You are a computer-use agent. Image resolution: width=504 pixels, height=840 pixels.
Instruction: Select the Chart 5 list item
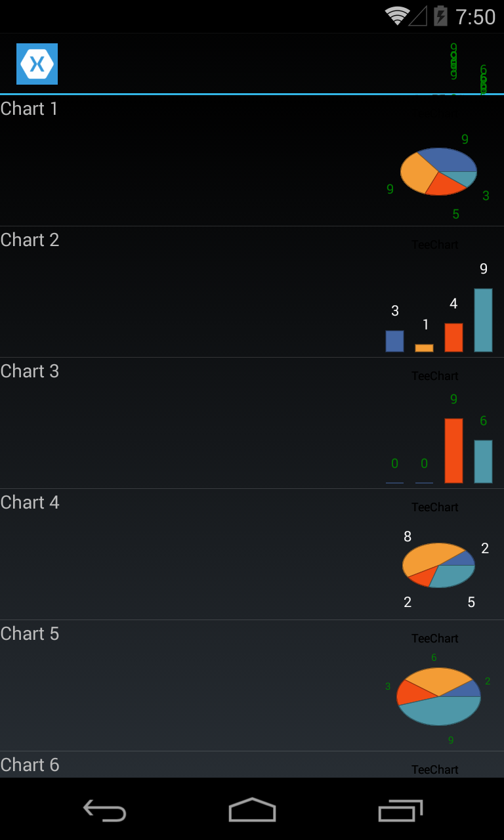coord(252,686)
